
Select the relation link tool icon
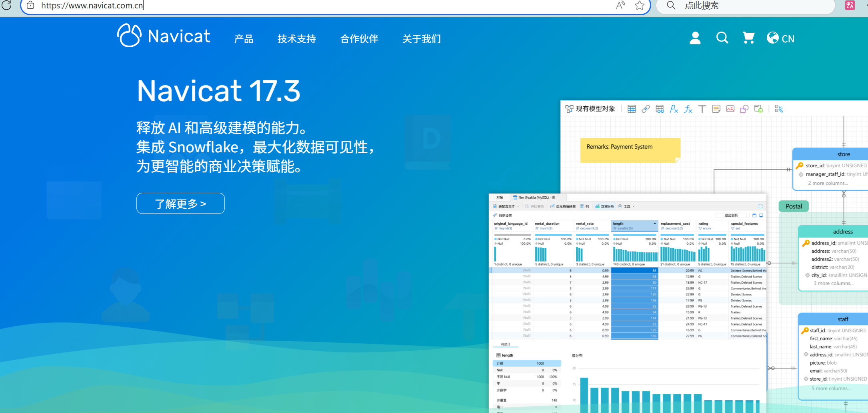[646, 109]
